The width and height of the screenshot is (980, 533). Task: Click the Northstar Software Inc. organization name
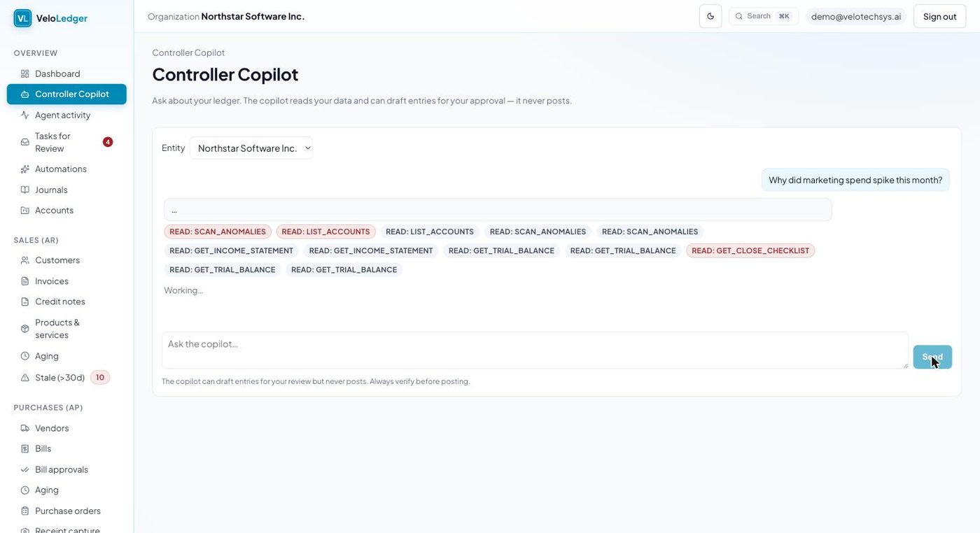(253, 16)
